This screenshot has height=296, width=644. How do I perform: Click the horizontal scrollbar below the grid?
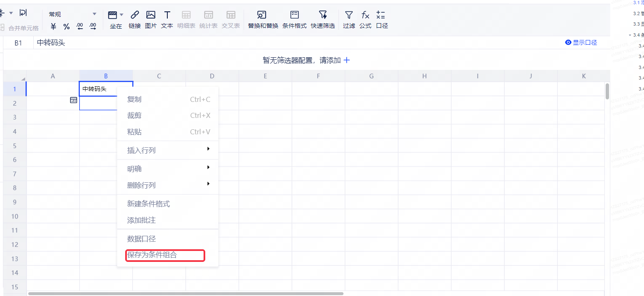[185, 293]
